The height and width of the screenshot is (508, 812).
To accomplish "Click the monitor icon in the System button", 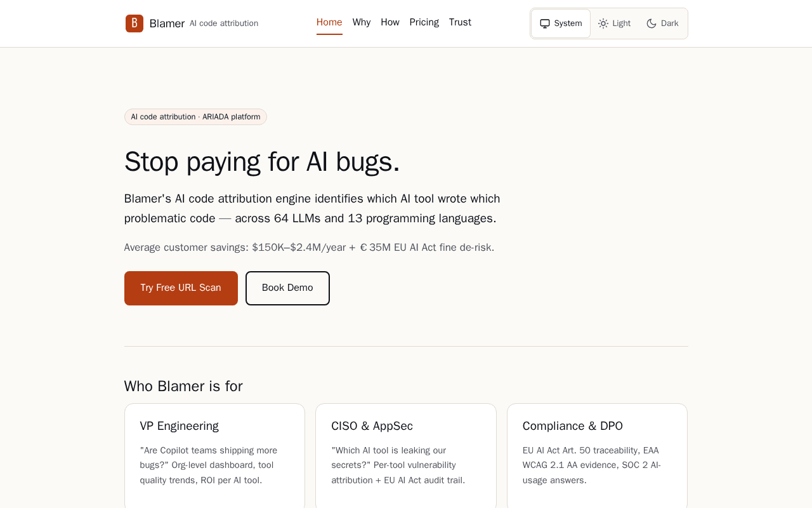I will (545, 23).
